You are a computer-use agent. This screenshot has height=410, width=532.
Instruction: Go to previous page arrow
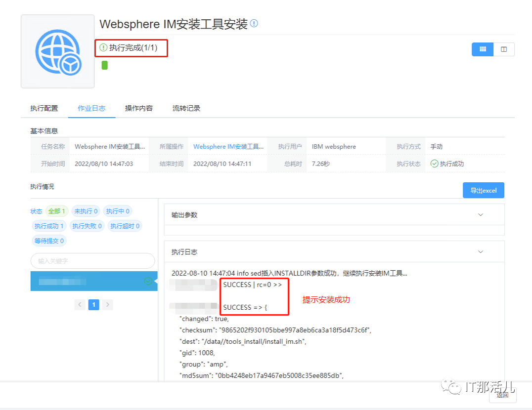coord(80,305)
